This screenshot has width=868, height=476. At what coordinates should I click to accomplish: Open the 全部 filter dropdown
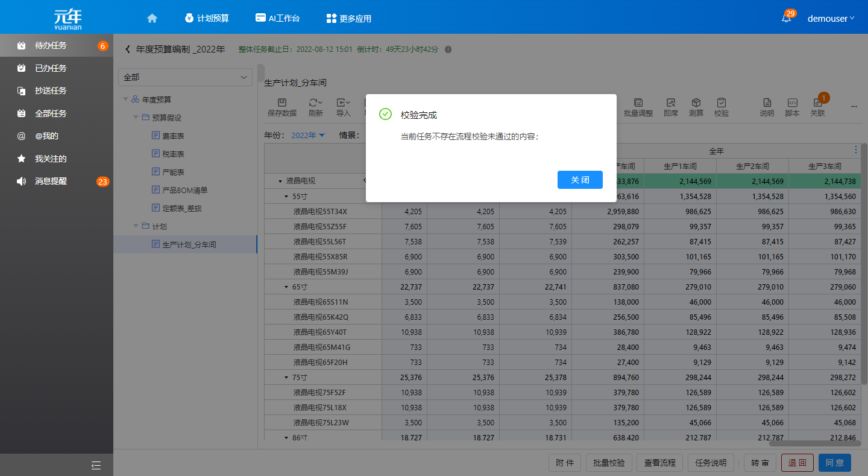185,77
